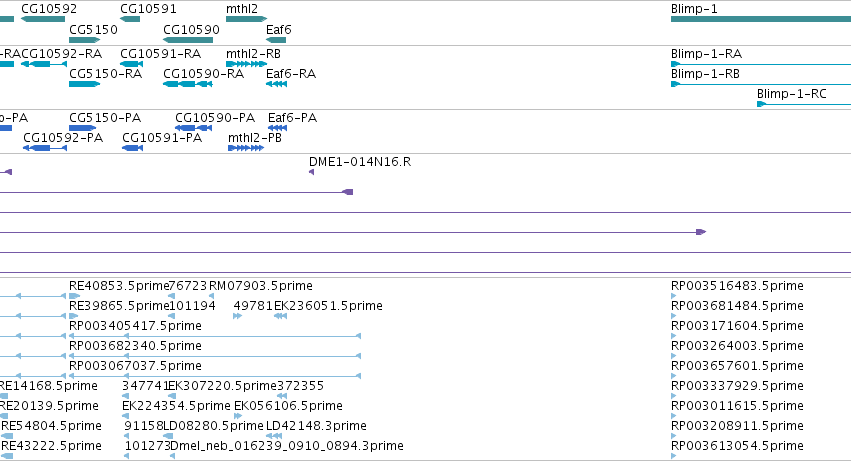851x461 pixels.
Task: Click the RM07903.5prime EST label
Action: coord(261,286)
